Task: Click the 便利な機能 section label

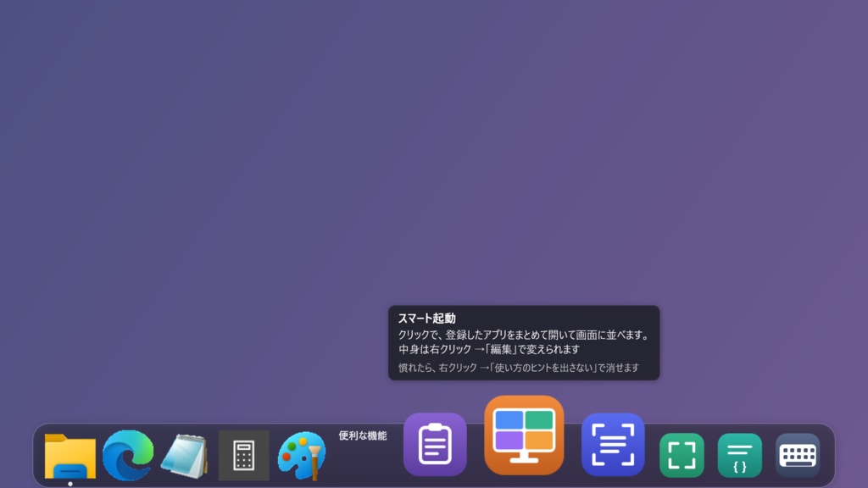Action: click(363, 435)
